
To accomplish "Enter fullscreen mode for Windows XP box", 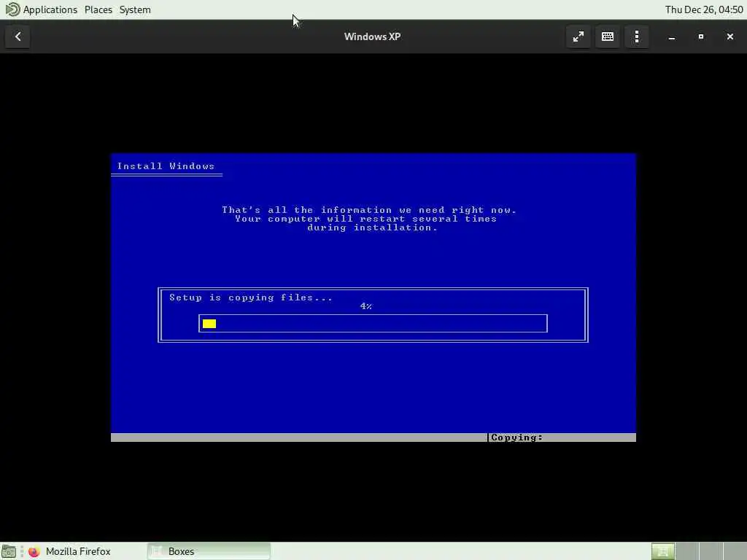I will point(578,36).
